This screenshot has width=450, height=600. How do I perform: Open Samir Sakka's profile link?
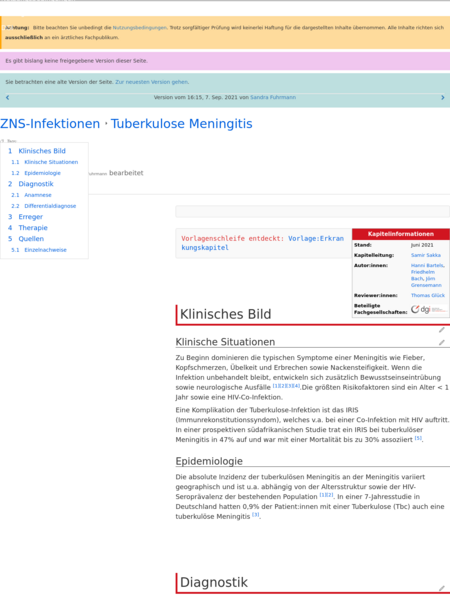click(426, 255)
